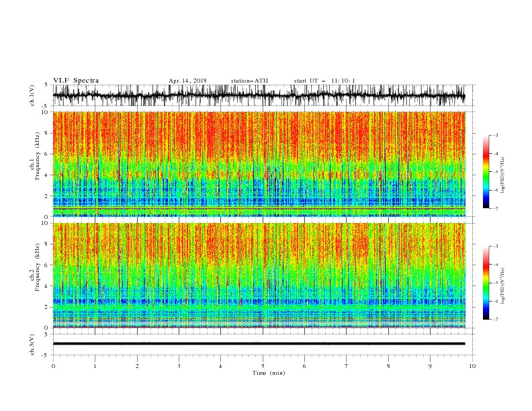Viewport: 532px width, 411px height.
Task: Click the top PSD color scale bar
Action: [x=486, y=172]
